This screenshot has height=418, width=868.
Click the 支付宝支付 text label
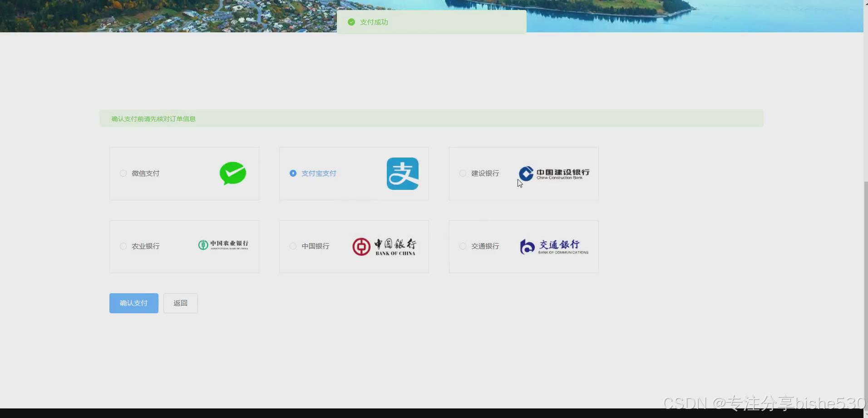(318, 173)
